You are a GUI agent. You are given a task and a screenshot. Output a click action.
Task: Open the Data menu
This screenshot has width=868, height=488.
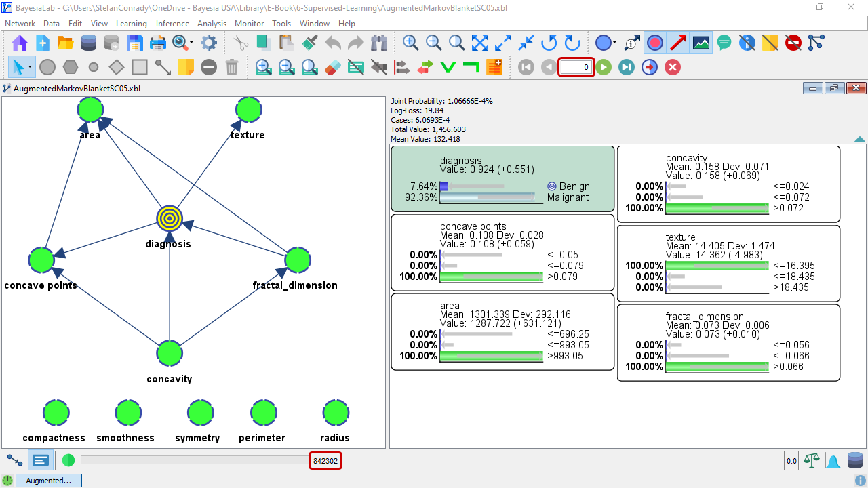(52, 23)
